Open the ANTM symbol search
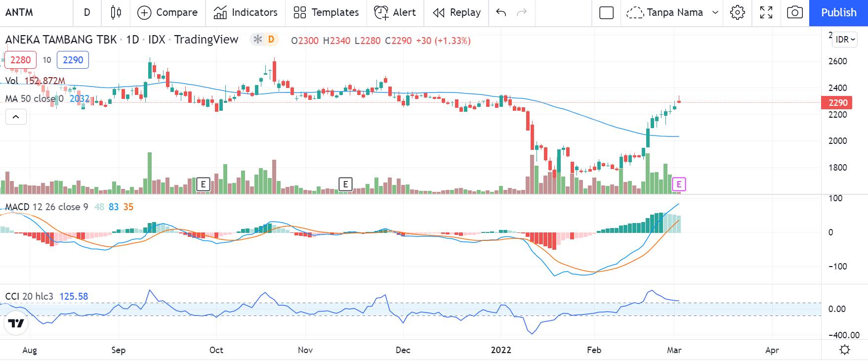This screenshot has width=868, height=362. point(20,12)
